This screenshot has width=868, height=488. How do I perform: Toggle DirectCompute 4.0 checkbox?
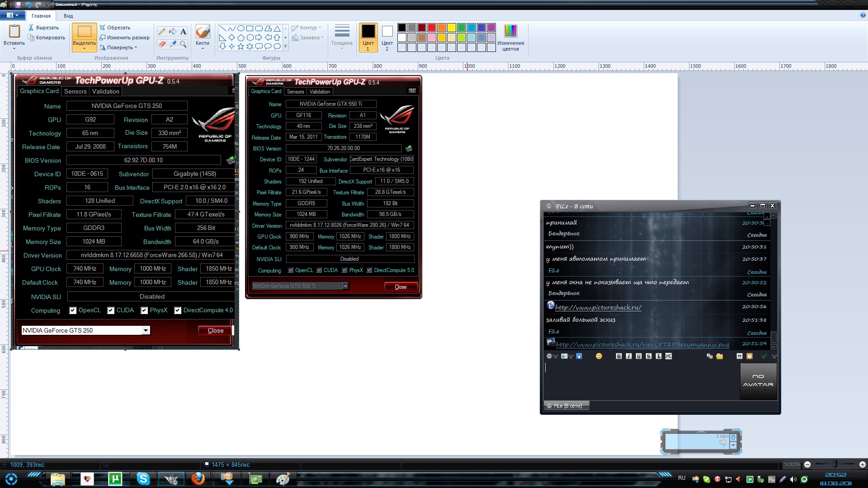coord(178,310)
